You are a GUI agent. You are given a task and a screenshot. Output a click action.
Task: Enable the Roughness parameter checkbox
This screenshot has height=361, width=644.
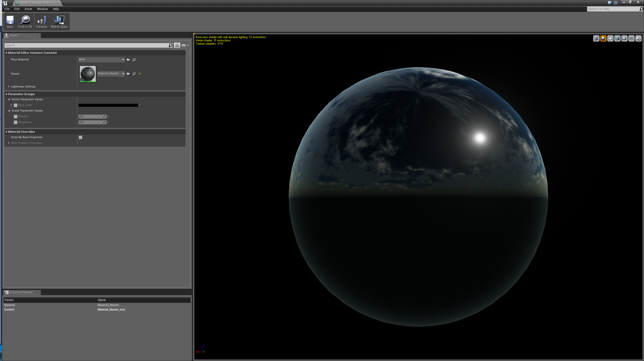tap(16, 122)
